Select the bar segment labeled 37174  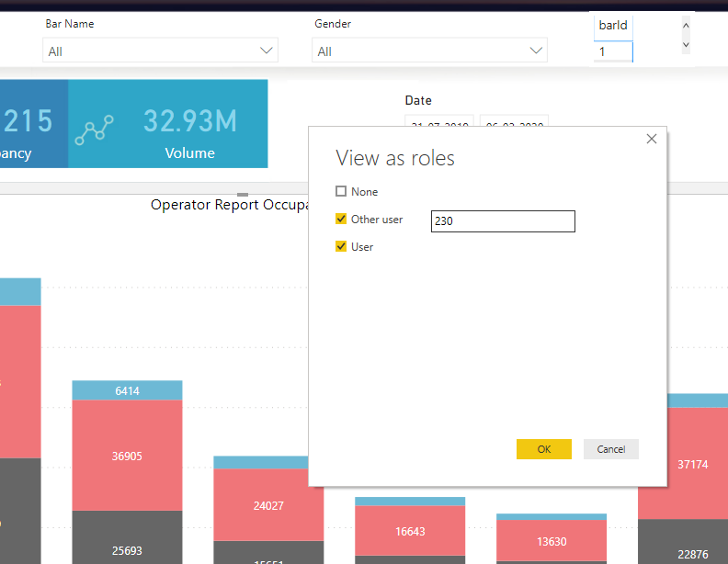(692, 463)
